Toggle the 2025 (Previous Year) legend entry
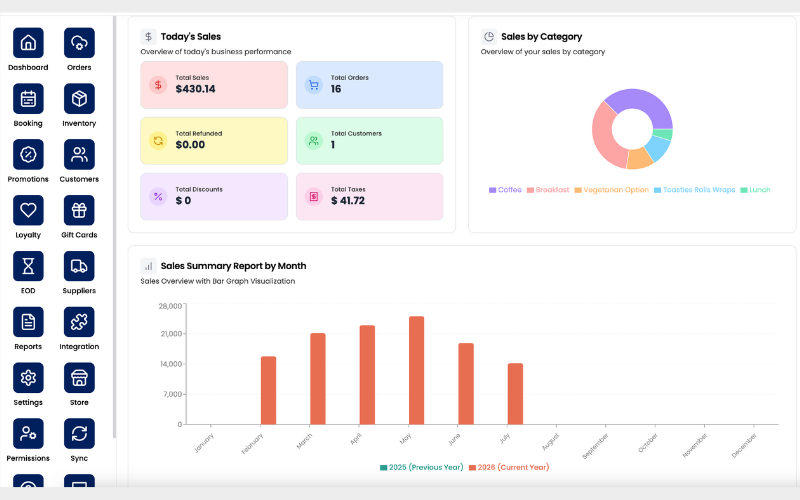This screenshot has width=800, height=500. coord(421,467)
